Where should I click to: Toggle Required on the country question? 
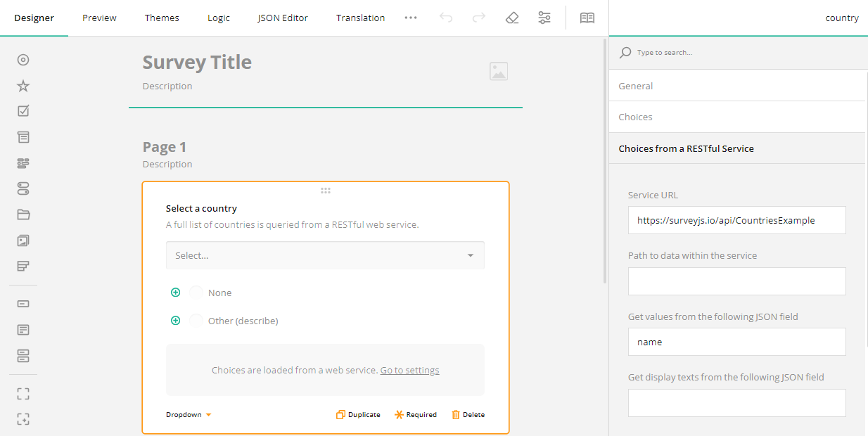click(x=416, y=414)
